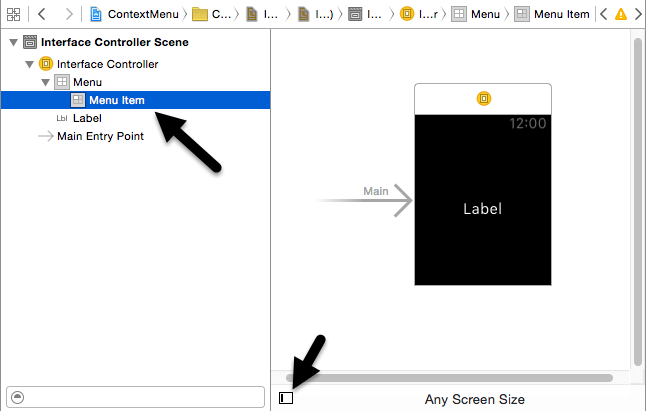This screenshot has width=646, height=411.
Task: Click ContextMenu project in breadcrumb bar
Action: click(141, 15)
